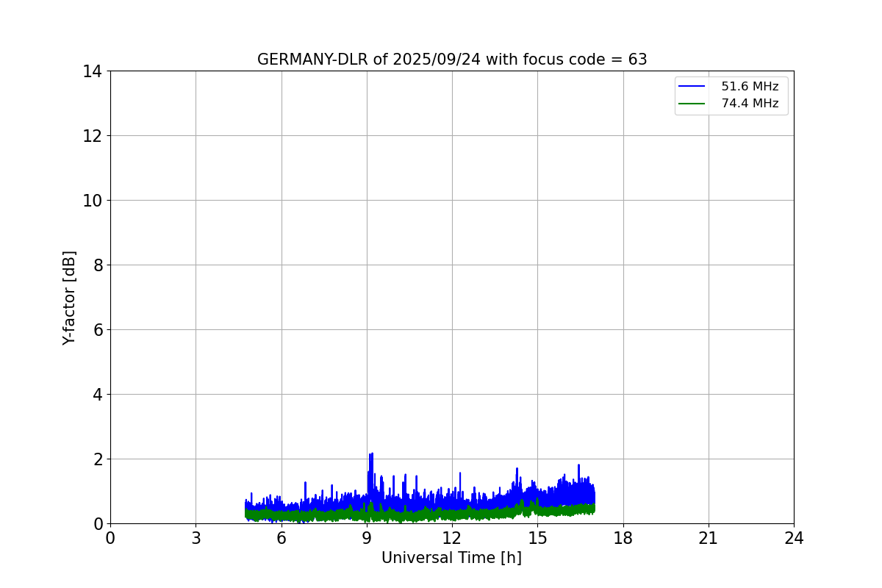Click the blue legend line sample

[x=692, y=87]
